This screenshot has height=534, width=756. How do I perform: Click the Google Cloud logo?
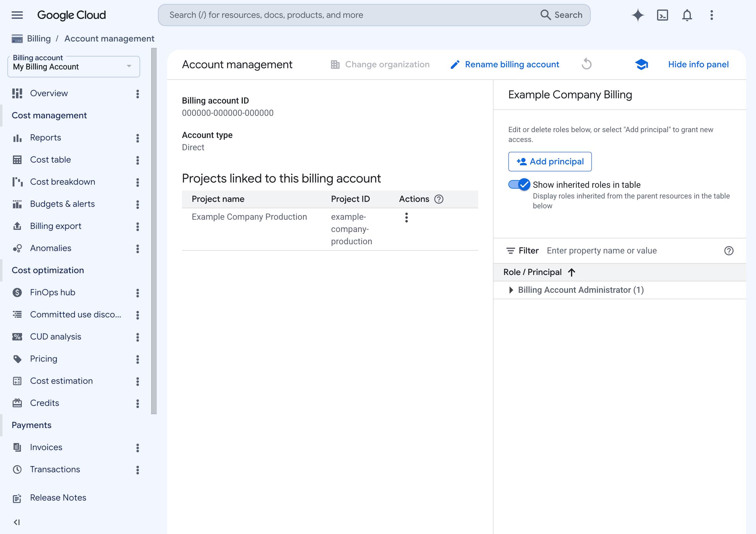(x=71, y=15)
